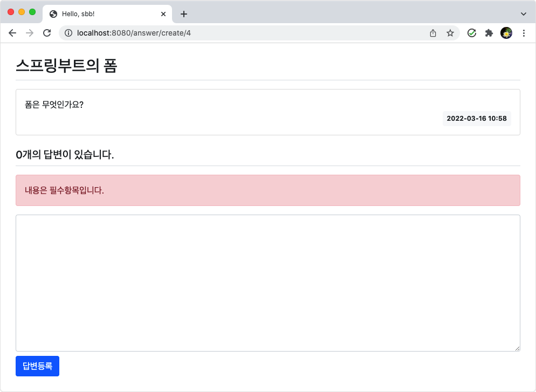Select the 'Hello, sbb!' tab
The height and width of the screenshot is (392, 536).
click(x=107, y=14)
